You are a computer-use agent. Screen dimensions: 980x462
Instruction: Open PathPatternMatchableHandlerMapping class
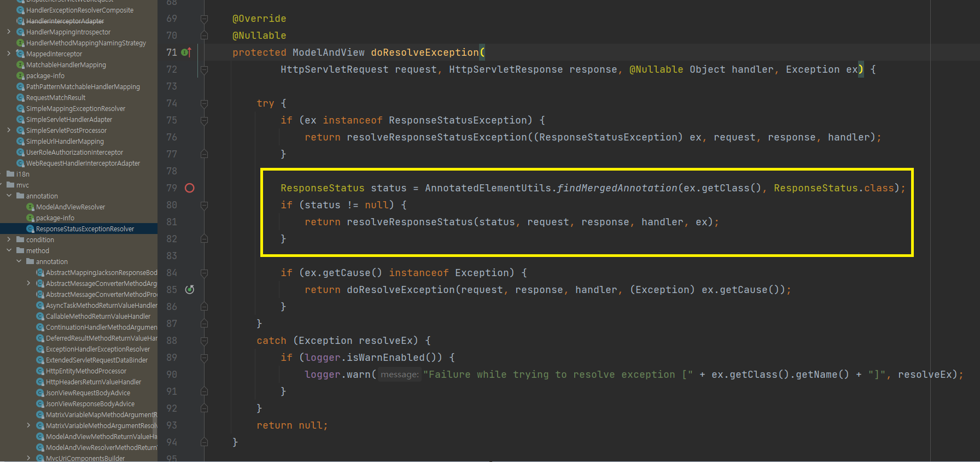(x=83, y=86)
